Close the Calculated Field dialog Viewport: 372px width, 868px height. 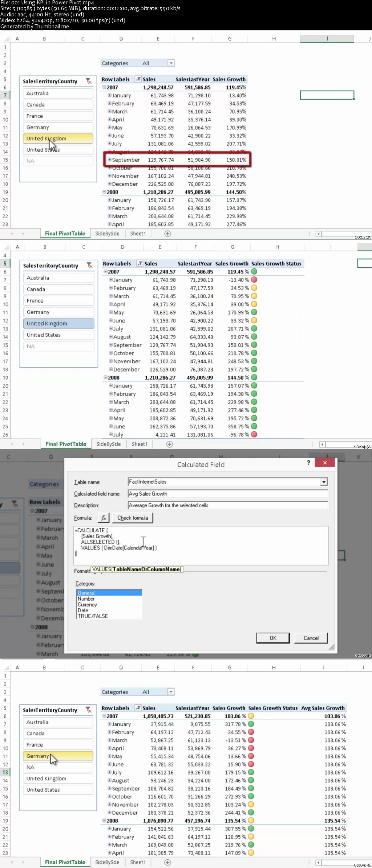pos(325,463)
